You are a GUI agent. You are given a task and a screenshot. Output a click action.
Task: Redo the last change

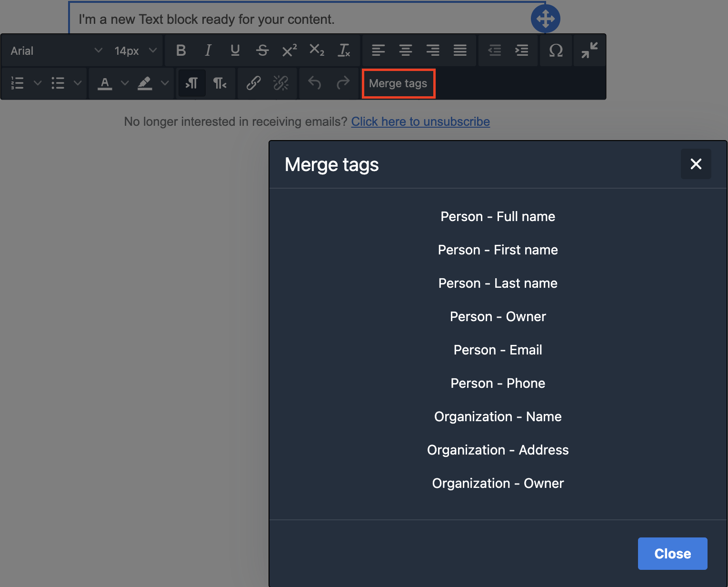coord(343,83)
